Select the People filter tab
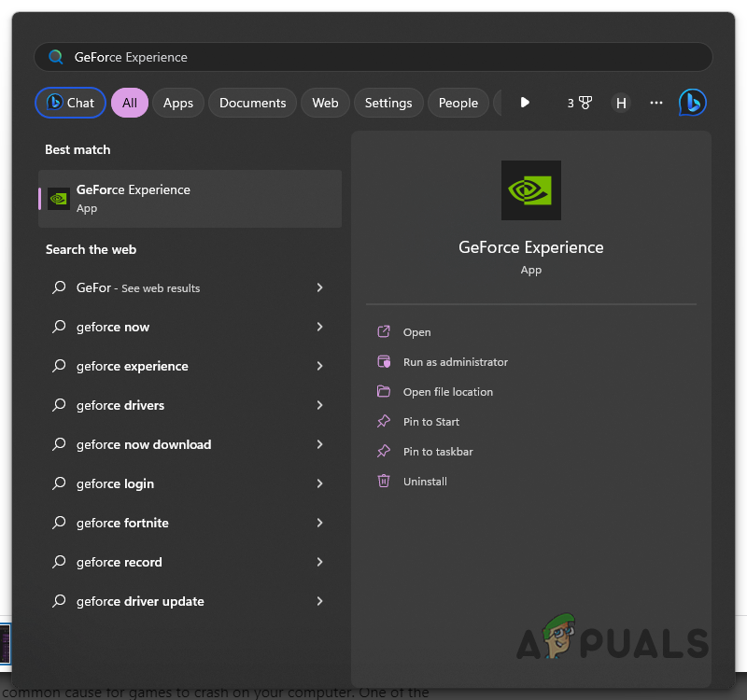Screen dimensions: 747x700 (x=458, y=103)
